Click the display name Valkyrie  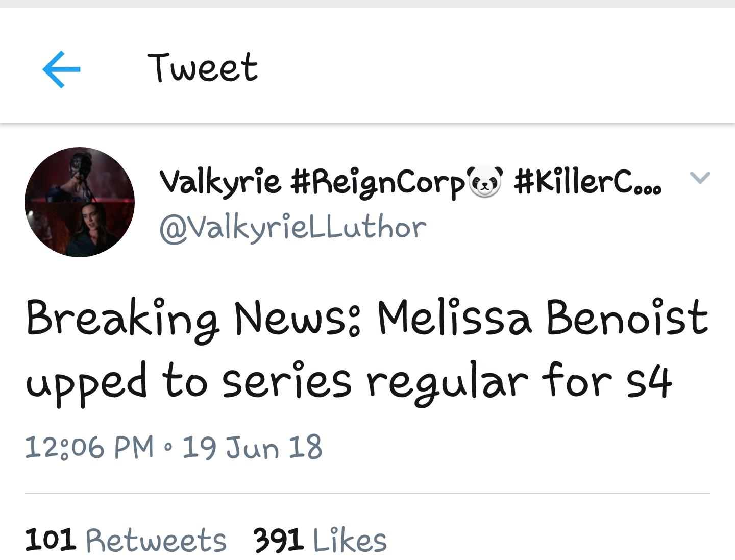[x=220, y=181]
